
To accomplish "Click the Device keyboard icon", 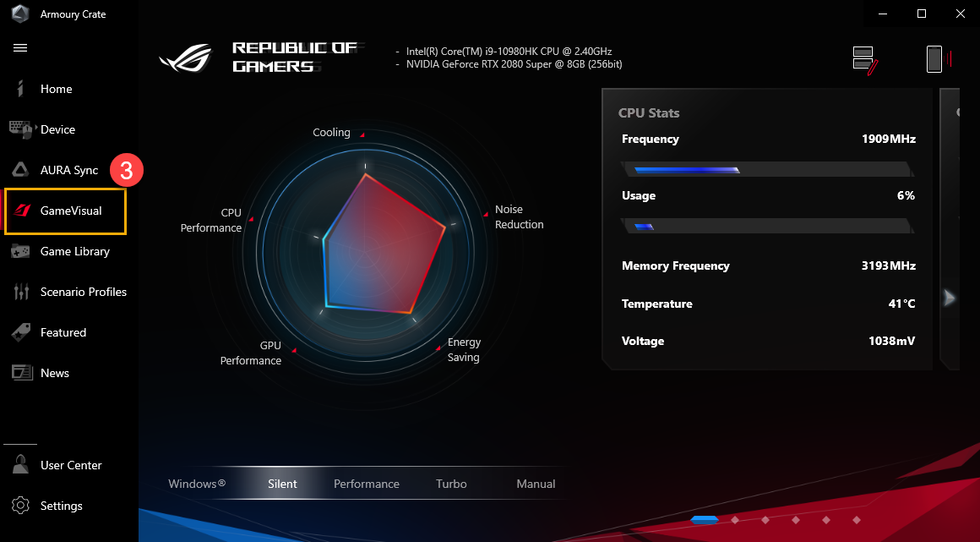I will pos(20,129).
